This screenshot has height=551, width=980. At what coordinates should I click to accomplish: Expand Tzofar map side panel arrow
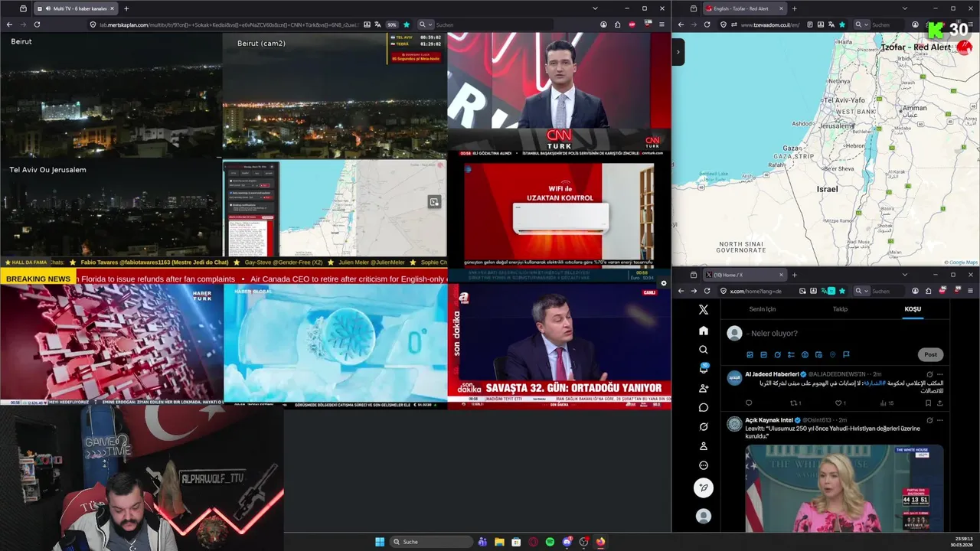pyautogui.click(x=678, y=52)
